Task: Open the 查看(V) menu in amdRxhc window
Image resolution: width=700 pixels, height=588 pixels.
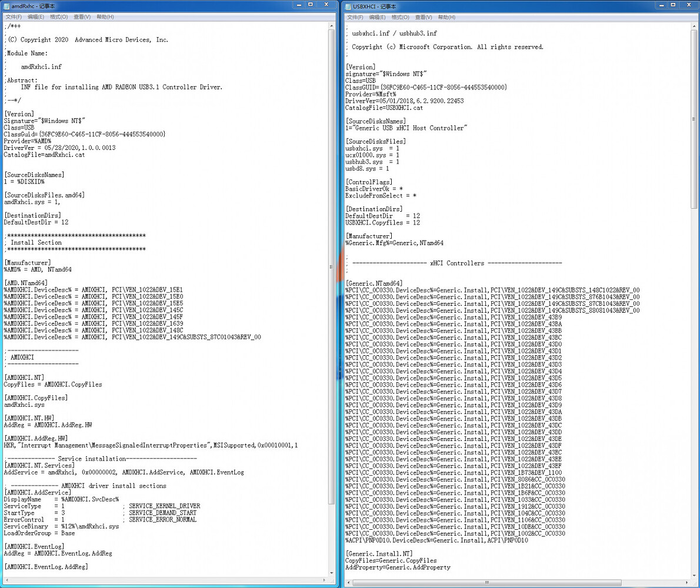Action: [x=81, y=16]
